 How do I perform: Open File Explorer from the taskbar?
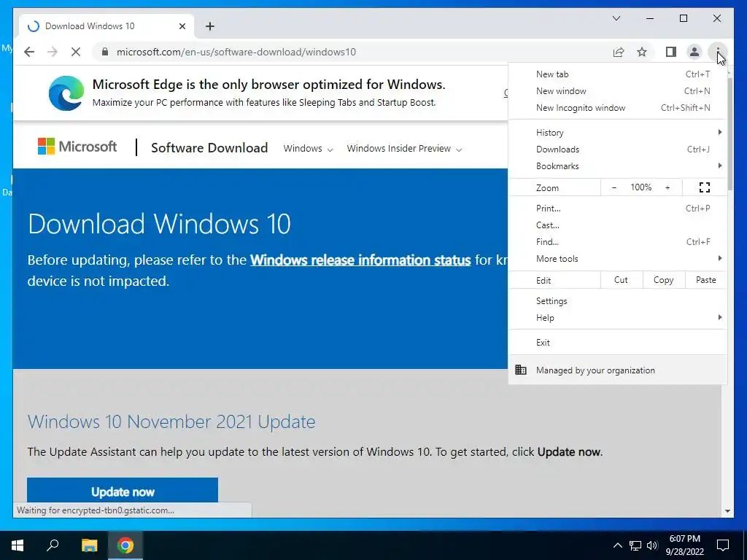click(x=89, y=545)
